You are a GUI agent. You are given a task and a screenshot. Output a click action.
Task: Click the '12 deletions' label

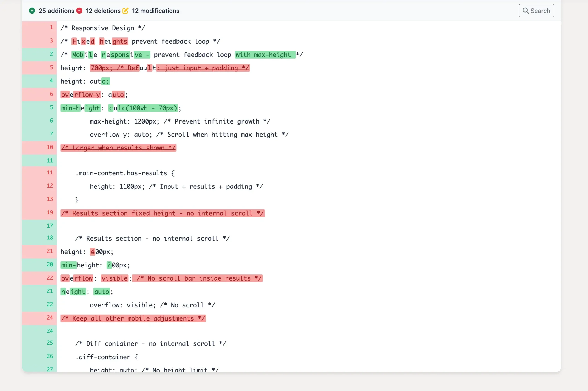[103, 11]
